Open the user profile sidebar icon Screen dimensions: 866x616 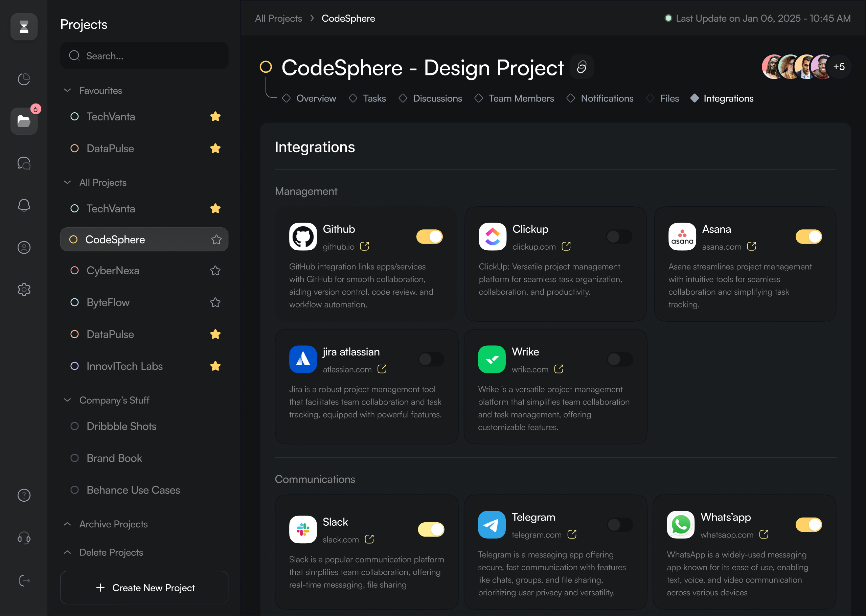coord(24,247)
